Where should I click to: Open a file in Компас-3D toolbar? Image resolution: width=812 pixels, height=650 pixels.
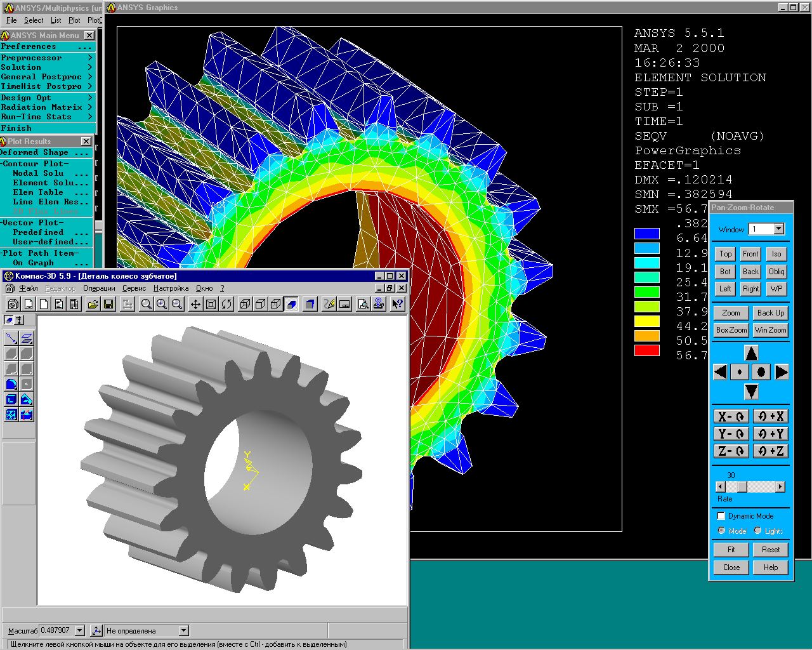coord(92,304)
